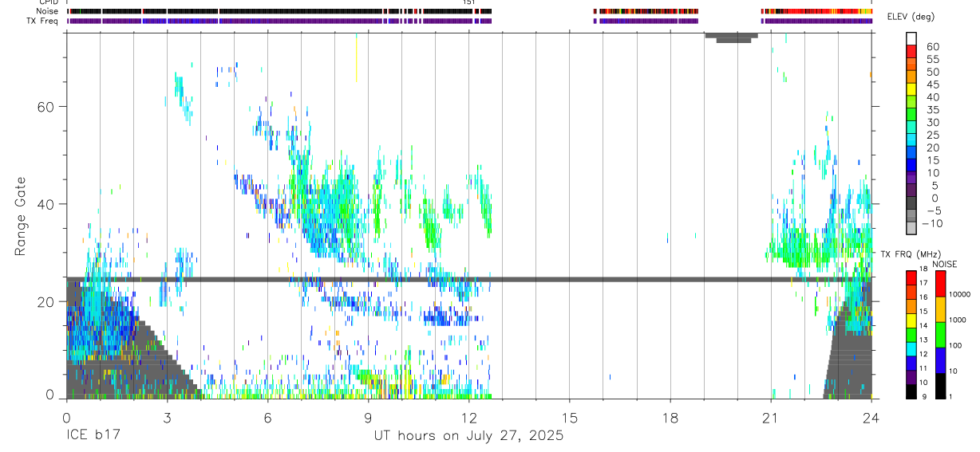Image resolution: width=980 pixels, height=452 pixels.
Task: Click x-axis tick label "6"
Action: pyautogui.click(x=267, y=417)
